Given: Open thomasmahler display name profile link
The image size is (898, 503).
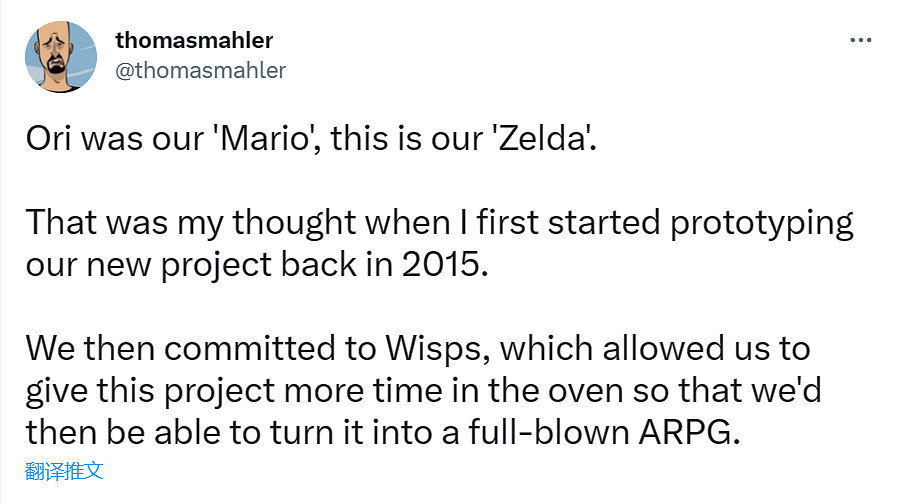Looking at the screenshot, I should tap(193, 41).
